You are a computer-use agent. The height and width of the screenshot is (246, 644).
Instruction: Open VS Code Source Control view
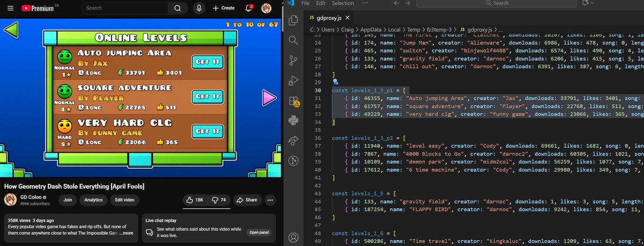pos(294,60)
